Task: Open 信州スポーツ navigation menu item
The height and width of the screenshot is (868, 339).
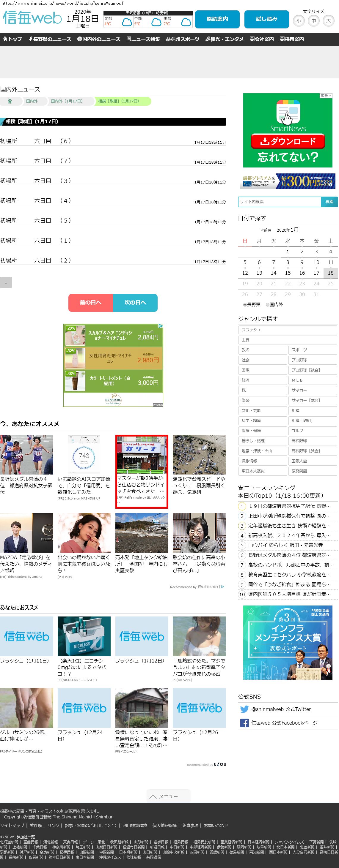Action: tap(183, 39)
